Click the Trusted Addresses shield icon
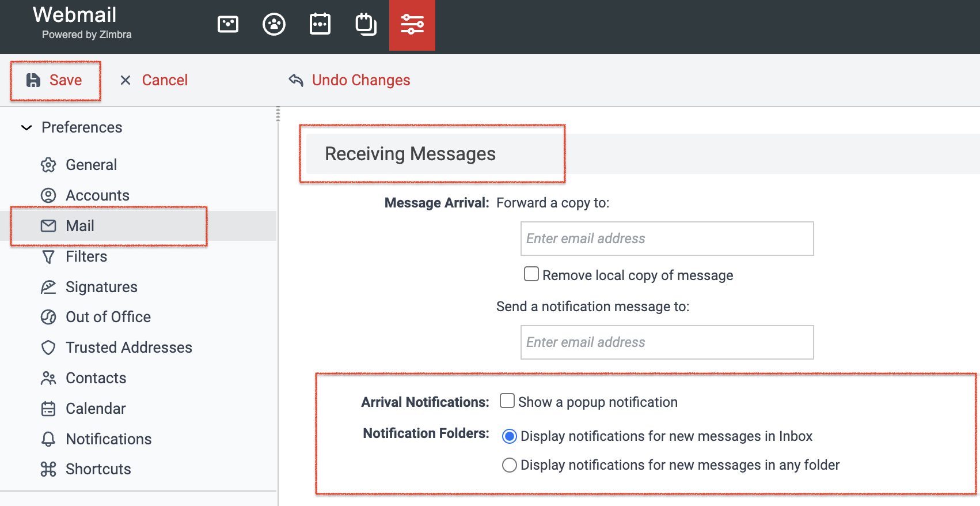 [x=48, y=348]
